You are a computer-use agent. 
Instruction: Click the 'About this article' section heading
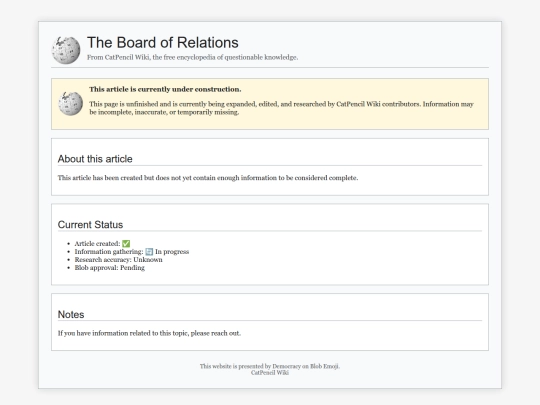pyautogui.click(x=95, y=159)
